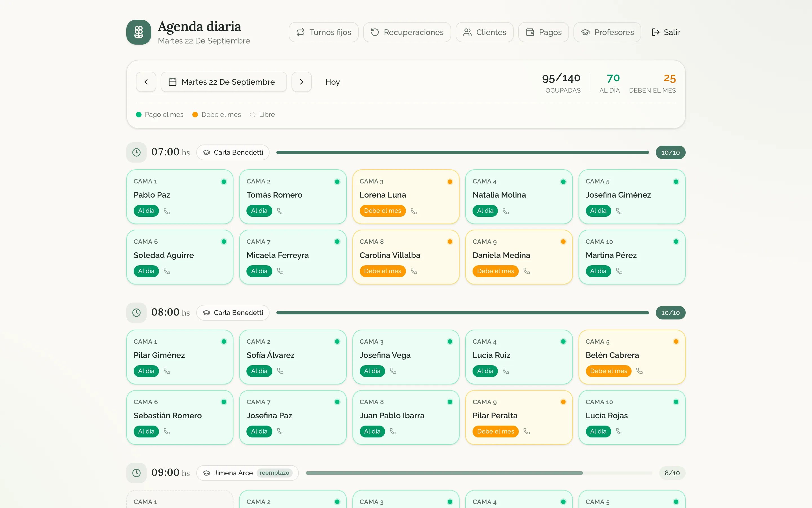Click the clock icon for 08:00 hs
Viewport: 812px width, 508px height.
(136, 312)
